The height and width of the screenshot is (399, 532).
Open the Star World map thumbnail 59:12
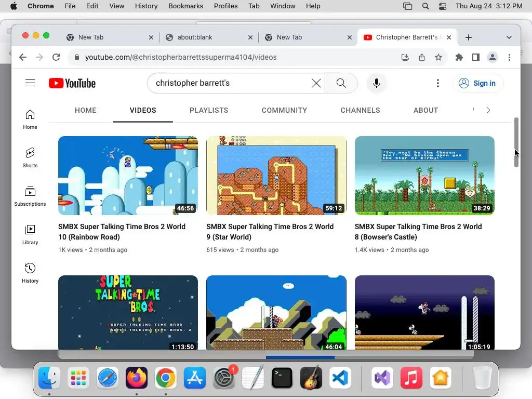click(276, 176)
